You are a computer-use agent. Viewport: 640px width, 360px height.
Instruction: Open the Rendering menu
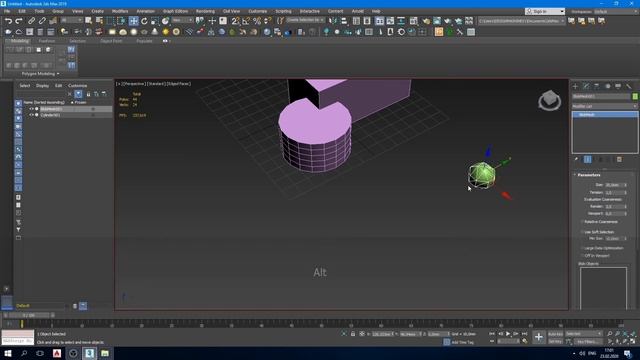(x=205, y=11)
